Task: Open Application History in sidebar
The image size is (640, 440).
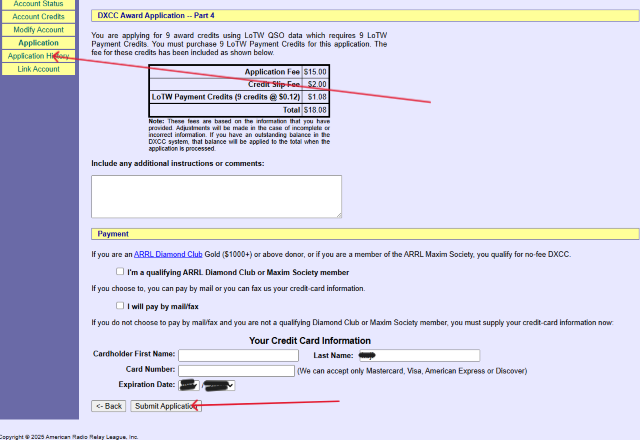Action: pyautogui.click(x=38, y=56)
